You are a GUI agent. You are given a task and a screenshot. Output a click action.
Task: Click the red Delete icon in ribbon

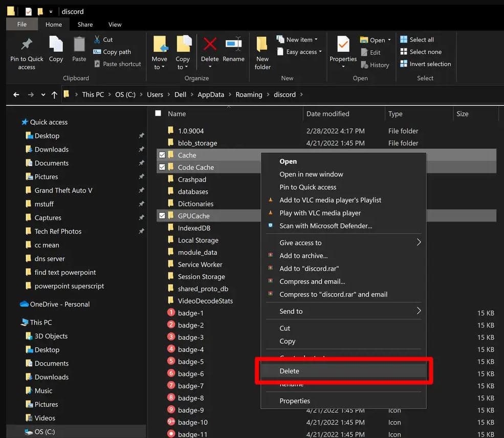(x=210, y=44)
